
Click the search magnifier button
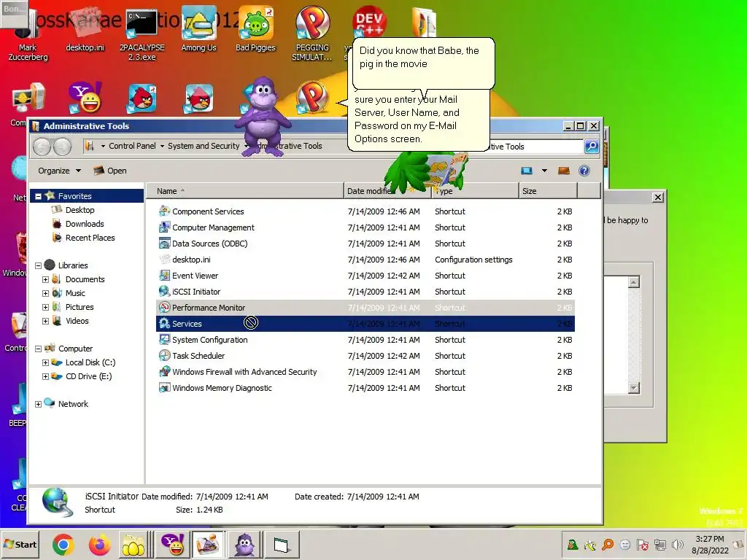591,146
